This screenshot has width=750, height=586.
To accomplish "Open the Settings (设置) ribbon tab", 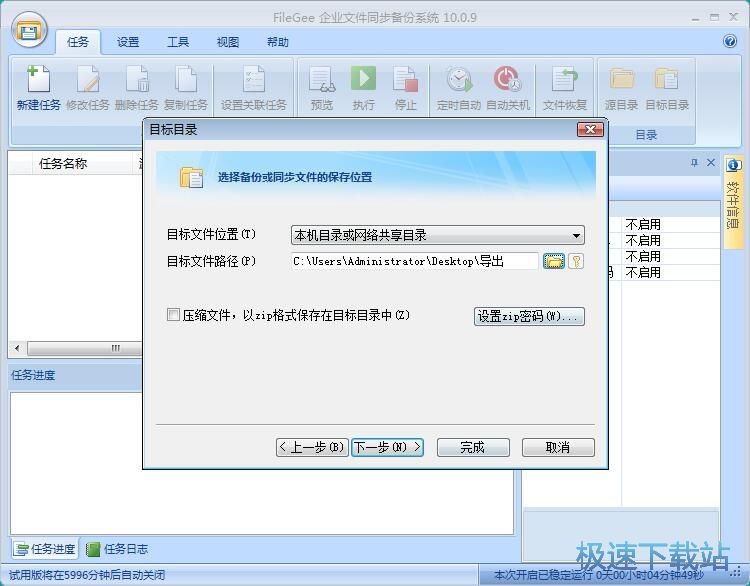I will click(x=128, y=42).
